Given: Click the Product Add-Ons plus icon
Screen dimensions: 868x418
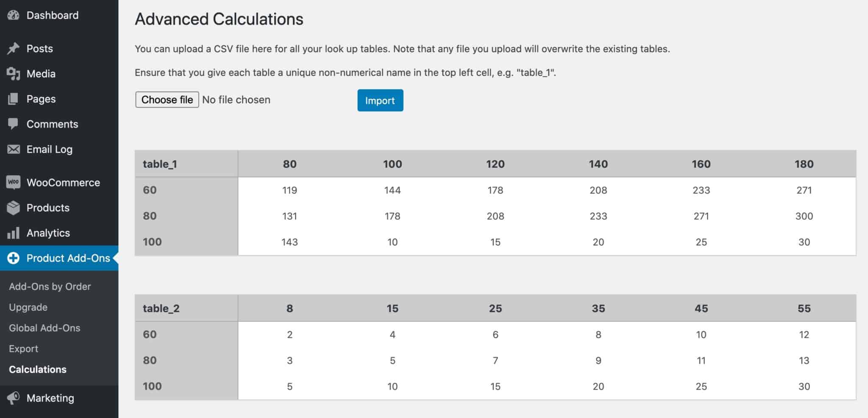Looking at the screenshot, I should [13, 258].
